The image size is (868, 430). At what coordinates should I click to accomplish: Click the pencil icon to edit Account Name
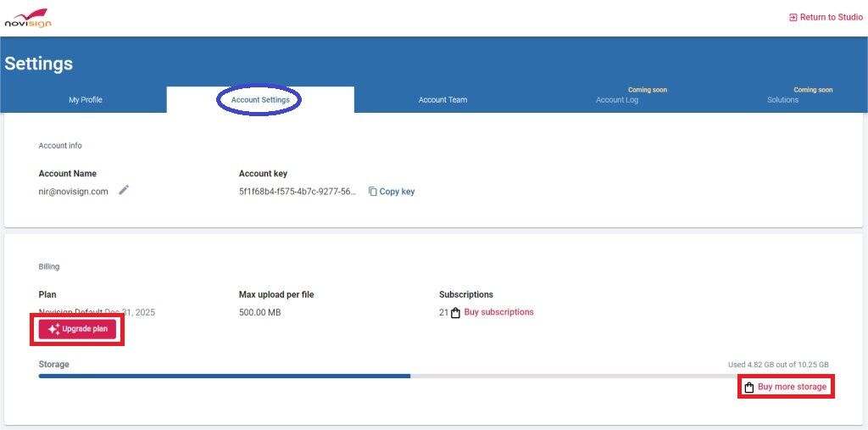124,191
